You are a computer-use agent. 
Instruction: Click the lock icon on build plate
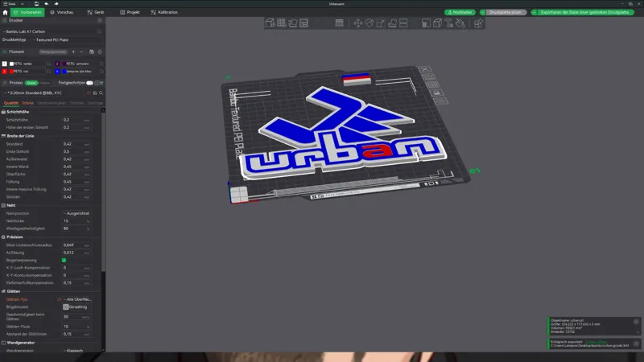point(436,93)
